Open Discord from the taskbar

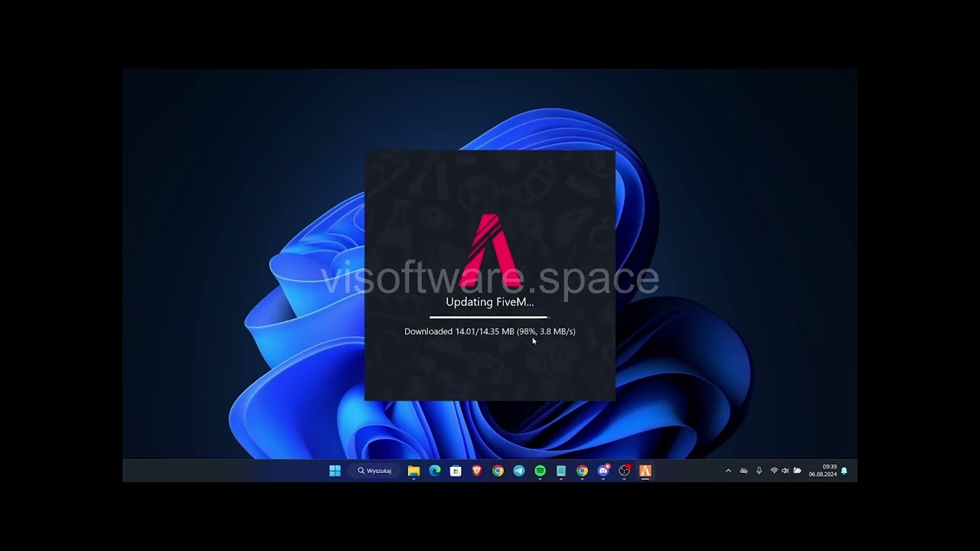tap(603, 471)
